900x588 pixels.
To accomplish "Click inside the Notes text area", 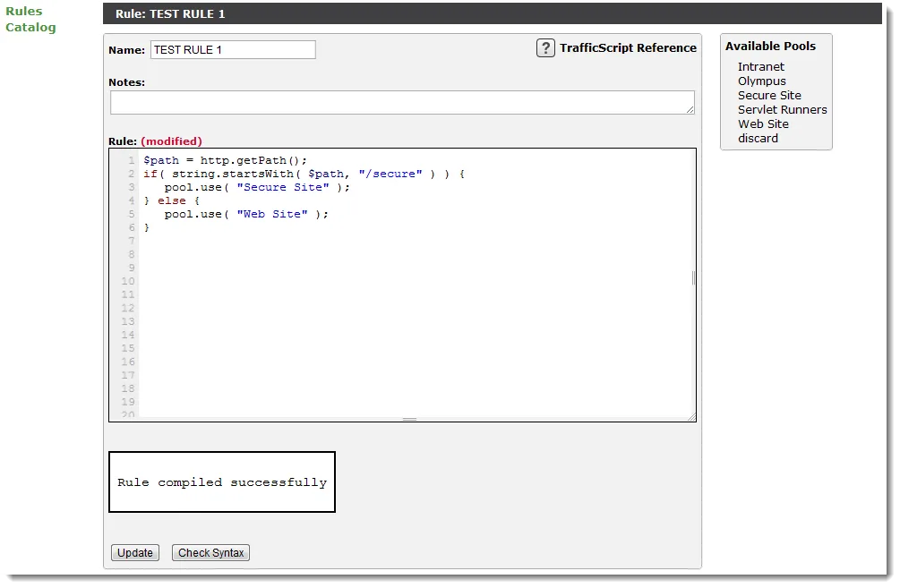I will tap(402, 102).
